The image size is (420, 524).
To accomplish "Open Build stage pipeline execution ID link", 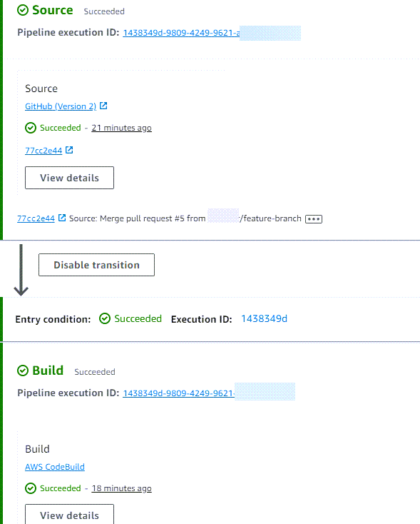I will point(178,393).
